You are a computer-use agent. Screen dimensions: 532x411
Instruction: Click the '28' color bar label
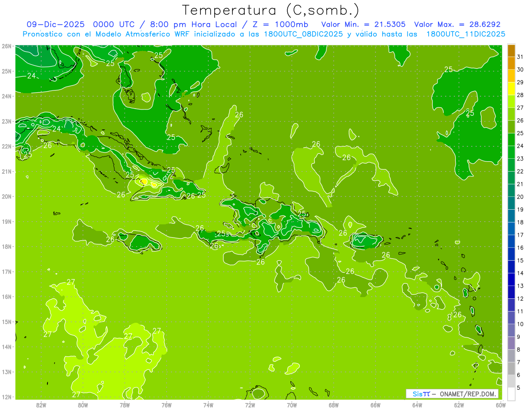click(x=520, y=95)
